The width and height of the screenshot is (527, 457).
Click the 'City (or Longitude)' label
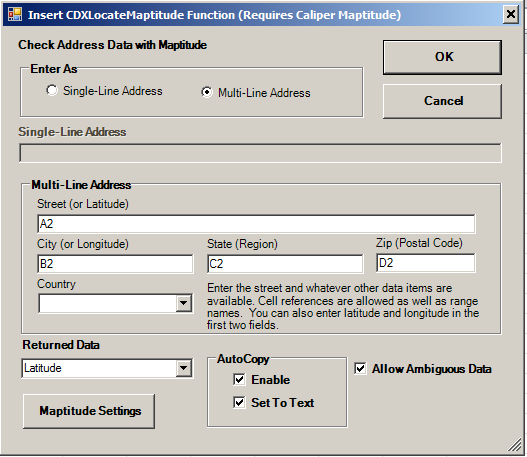[83, 244]
